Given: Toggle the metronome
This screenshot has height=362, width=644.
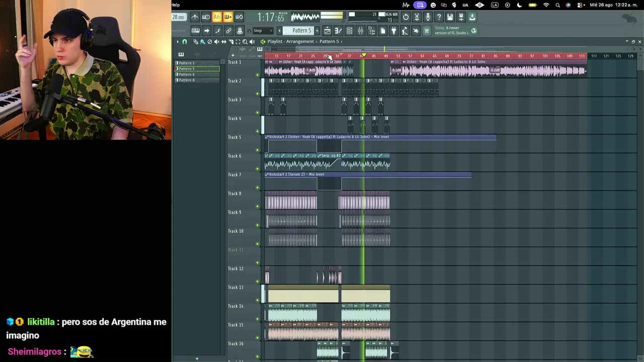Looking at the screenshot, I should coord(195,17).
